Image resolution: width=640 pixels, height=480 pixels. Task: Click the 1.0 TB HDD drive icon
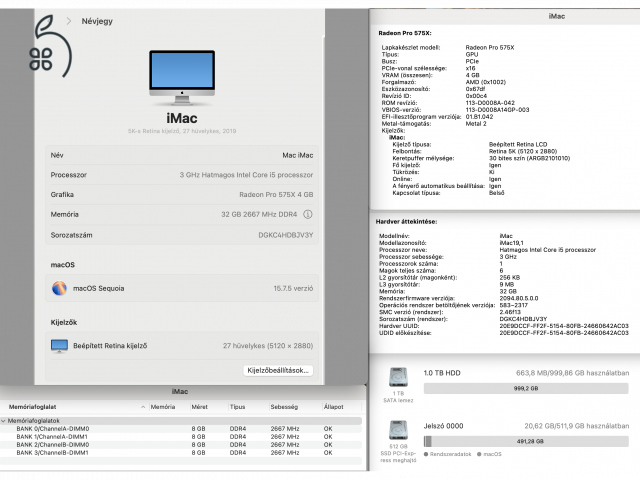point(398,377)
